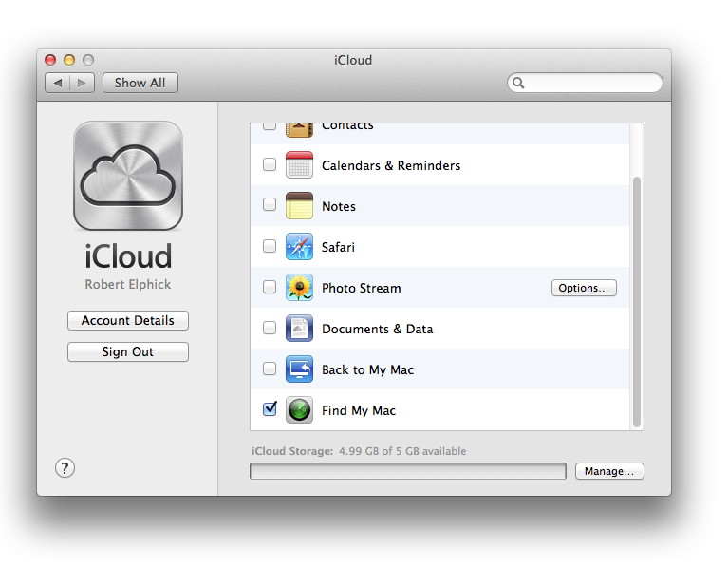Turn on Photo Stream checkbox
728x567 pixels.
[x=270, y=287]
